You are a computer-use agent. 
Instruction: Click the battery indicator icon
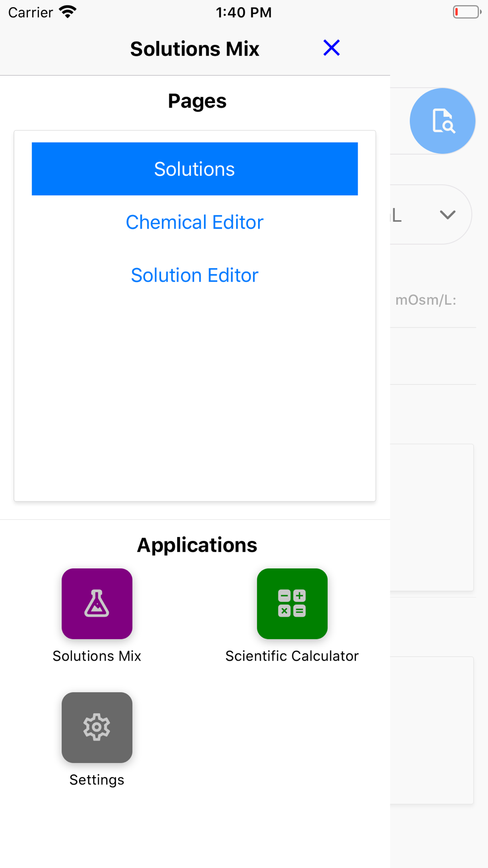[x=466, y=12]
